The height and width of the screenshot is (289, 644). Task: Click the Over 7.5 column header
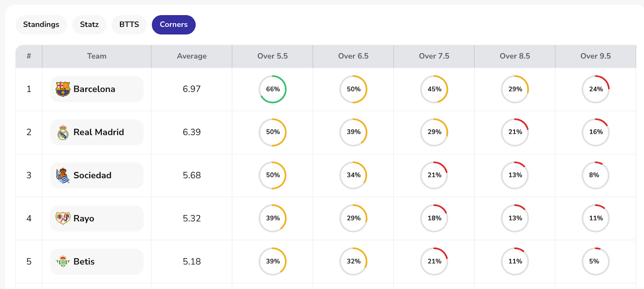pyautogui.click(x=434, y=56)
